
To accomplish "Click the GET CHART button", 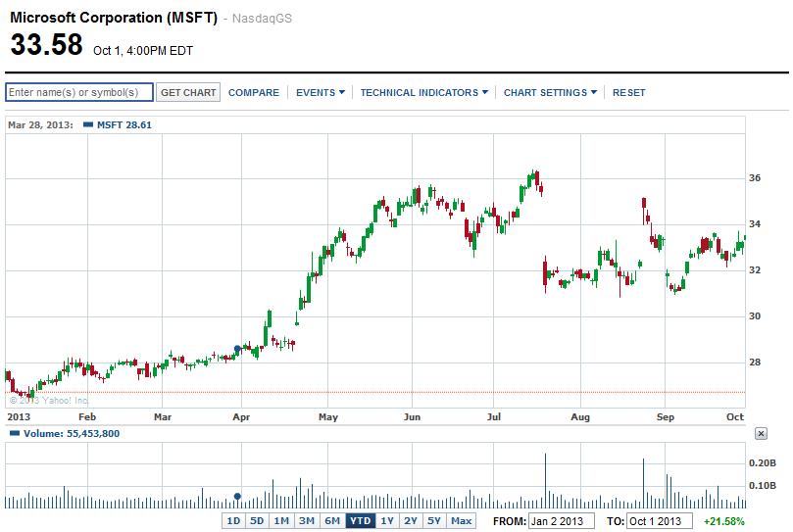I will click(188, 92).
